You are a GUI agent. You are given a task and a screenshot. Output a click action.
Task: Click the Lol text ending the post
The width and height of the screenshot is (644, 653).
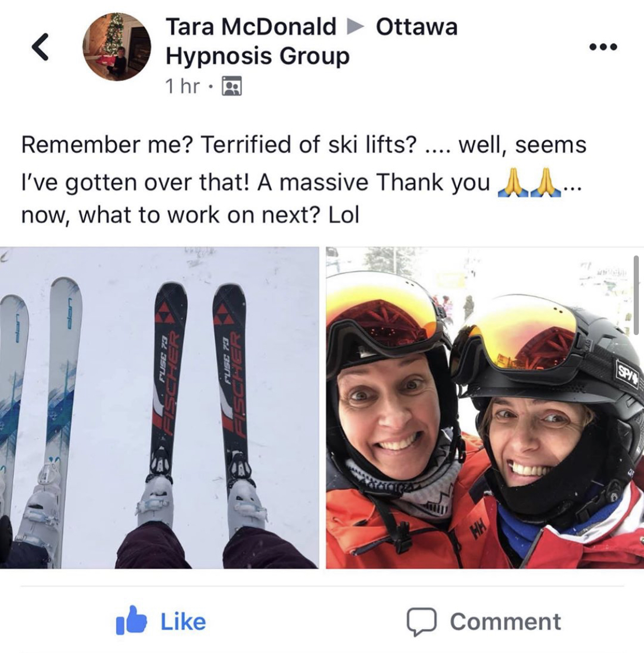click(x=343, y=215)
